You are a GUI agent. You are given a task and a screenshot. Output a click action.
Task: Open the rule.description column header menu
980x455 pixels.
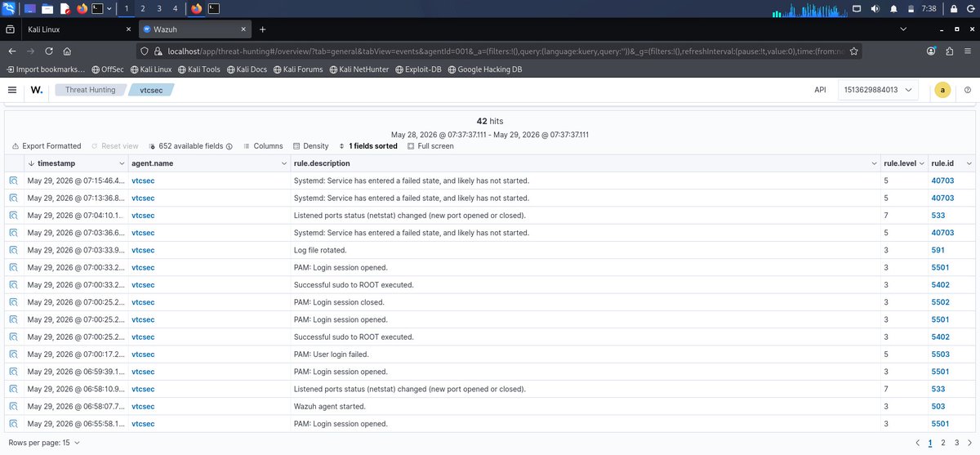874,163
